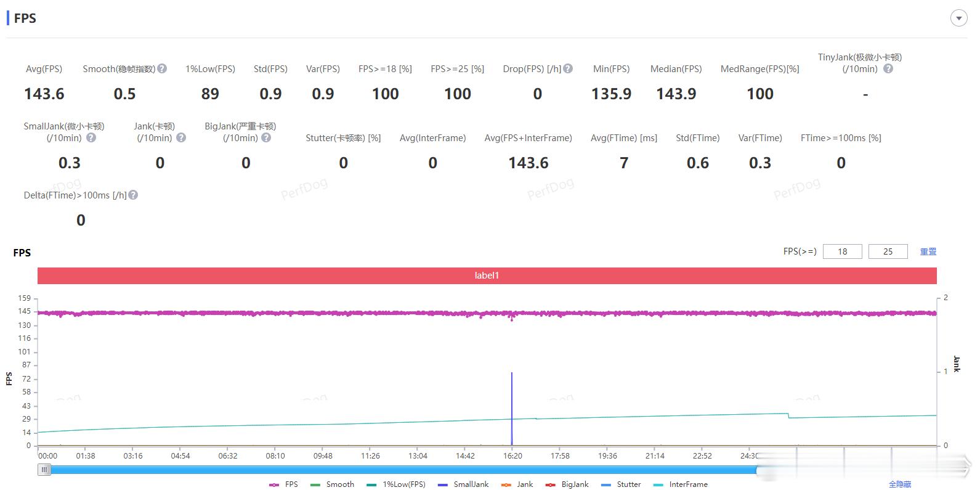The width and height of the screenshot is (980, 490).
Task: Toggle FPS series in chart legend
Action: tap(284, 484)
